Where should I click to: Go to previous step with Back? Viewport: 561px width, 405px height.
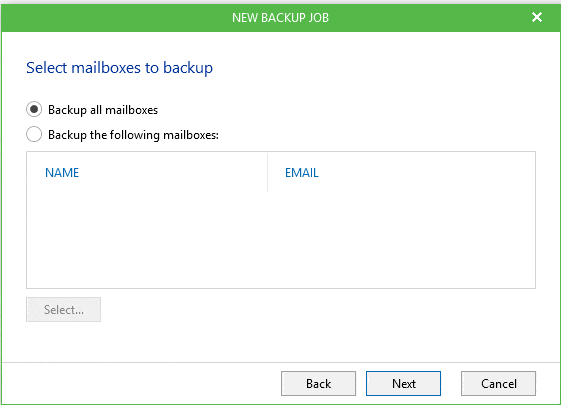pos(318,384)
